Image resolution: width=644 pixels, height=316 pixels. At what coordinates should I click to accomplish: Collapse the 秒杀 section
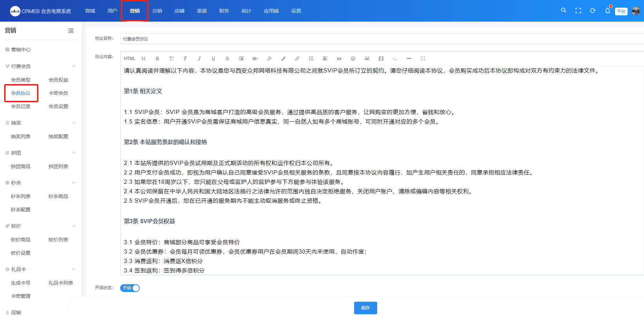(74, 183)
